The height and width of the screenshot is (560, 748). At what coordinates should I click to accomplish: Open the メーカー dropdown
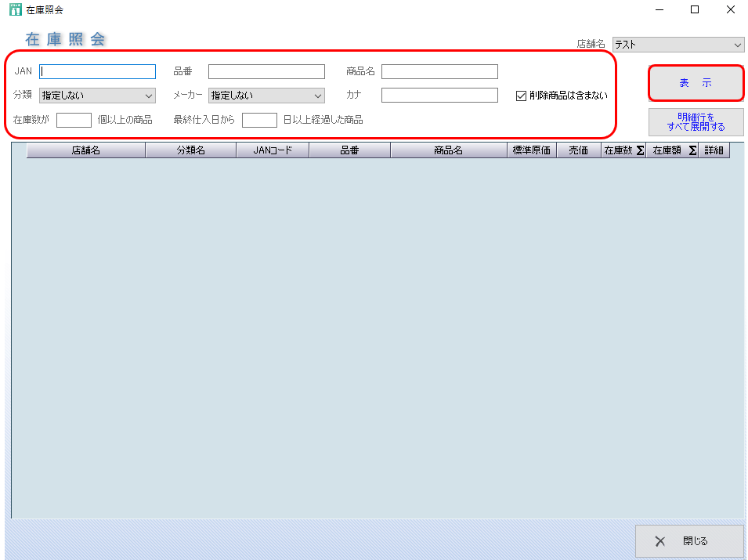point(266,96)
